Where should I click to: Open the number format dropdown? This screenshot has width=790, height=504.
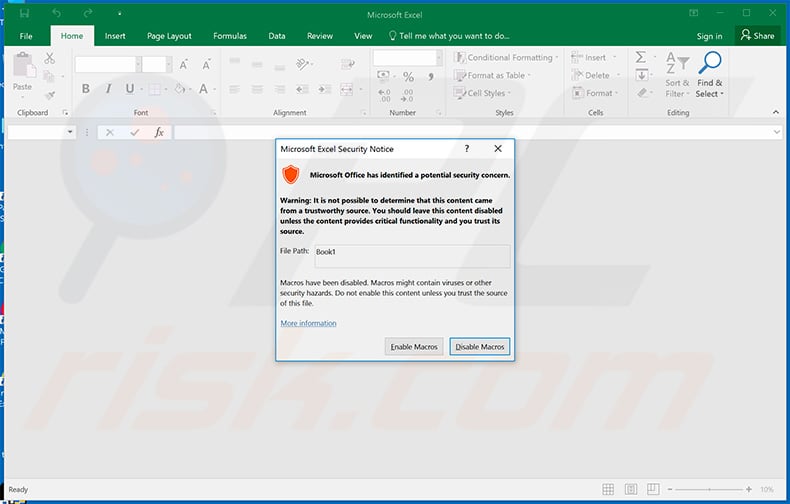pos(439,57)
